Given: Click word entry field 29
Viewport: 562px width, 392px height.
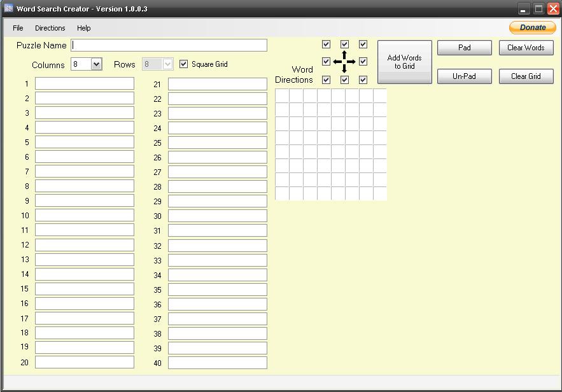Looking at the screenshot, I should pyautogui.click(x=218, y=201).
